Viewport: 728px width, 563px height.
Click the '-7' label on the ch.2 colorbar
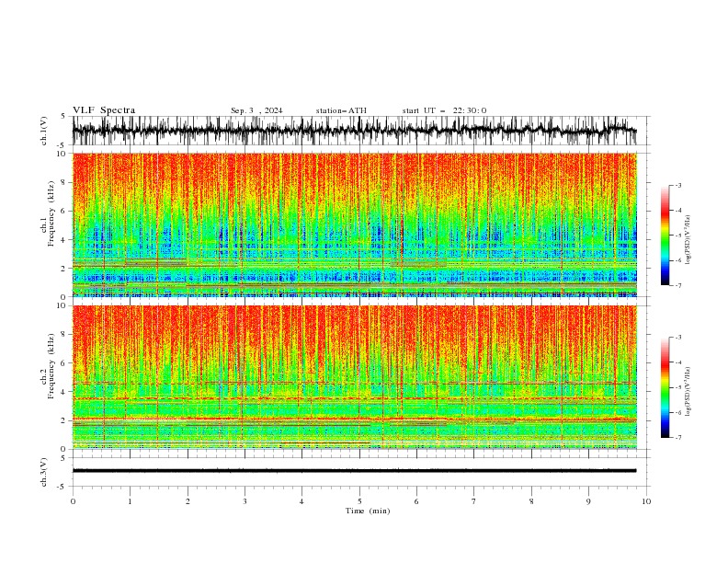pos(677,438)
